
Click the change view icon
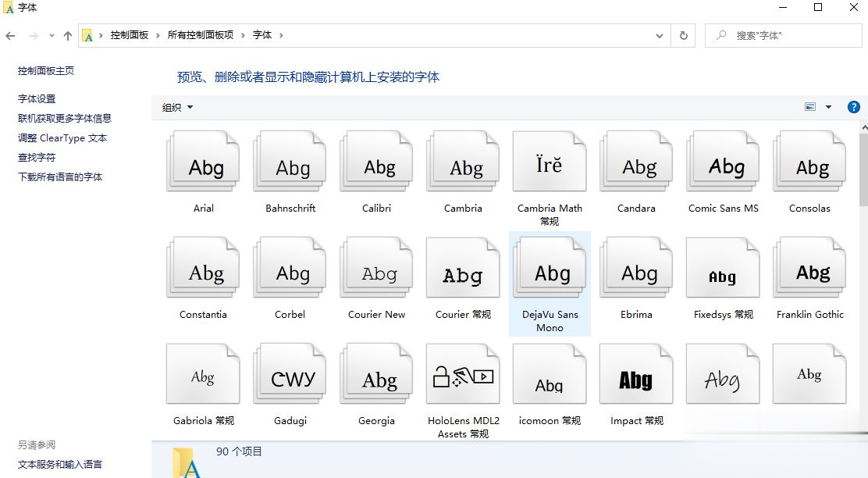[810, 107]
